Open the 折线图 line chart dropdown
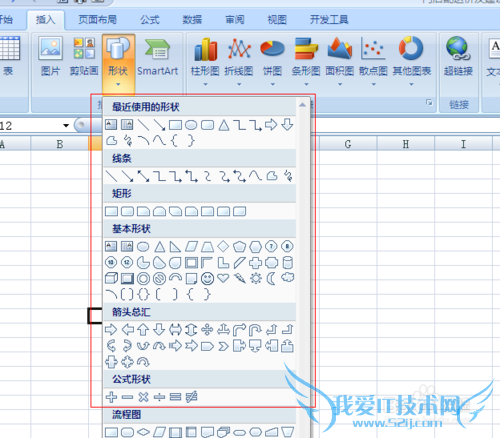500x438 pixels. pyautogui.click(x=239, y=62)
